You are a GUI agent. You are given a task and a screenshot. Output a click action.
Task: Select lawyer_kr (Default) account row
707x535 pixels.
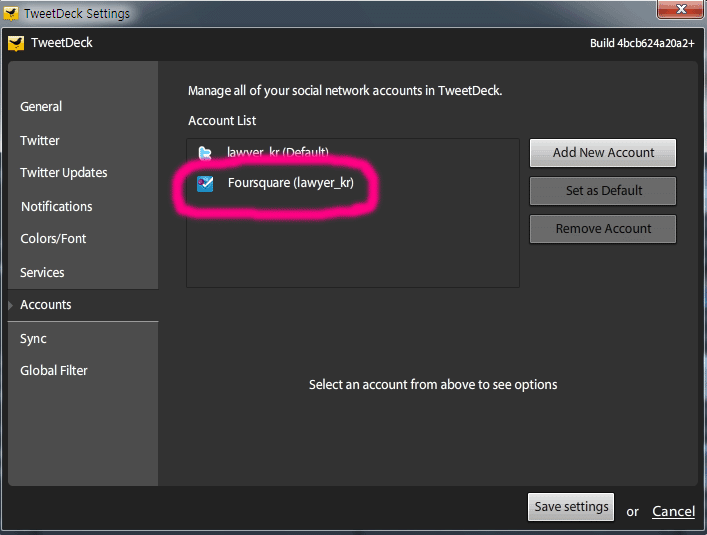point(353,153)
